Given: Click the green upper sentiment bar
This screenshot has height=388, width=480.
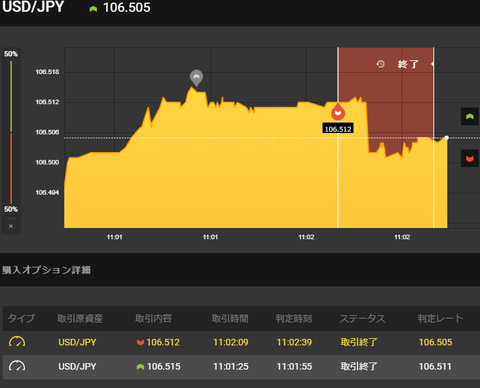Looking at the screenshot, I should click(x=11, y=96).
